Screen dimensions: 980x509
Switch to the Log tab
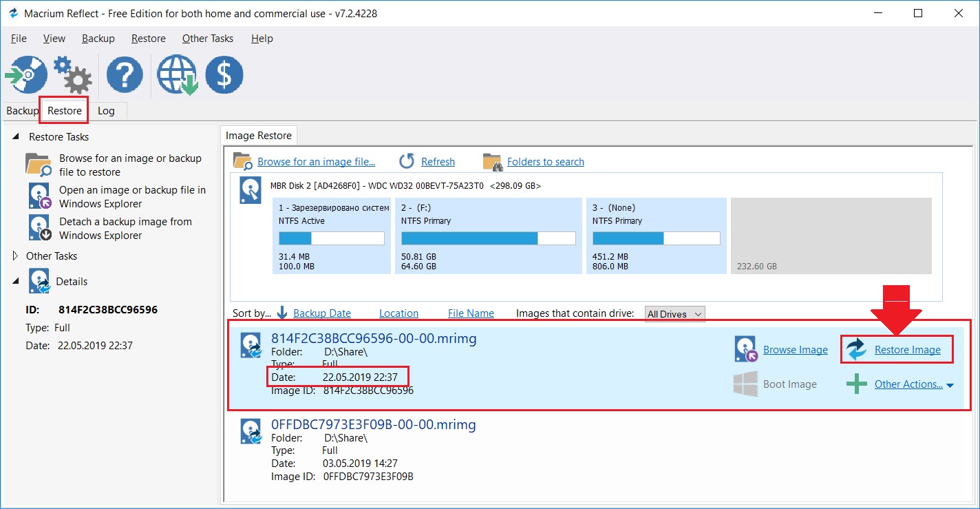pyautogui.click(x=106, y=111)
